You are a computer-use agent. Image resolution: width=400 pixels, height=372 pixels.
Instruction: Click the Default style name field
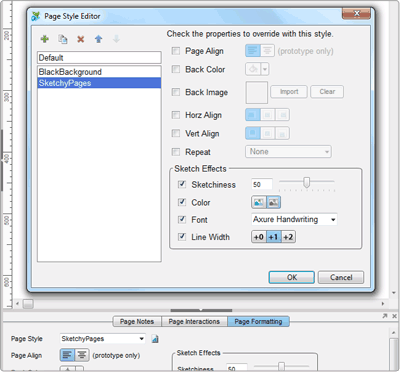[99, 57]
